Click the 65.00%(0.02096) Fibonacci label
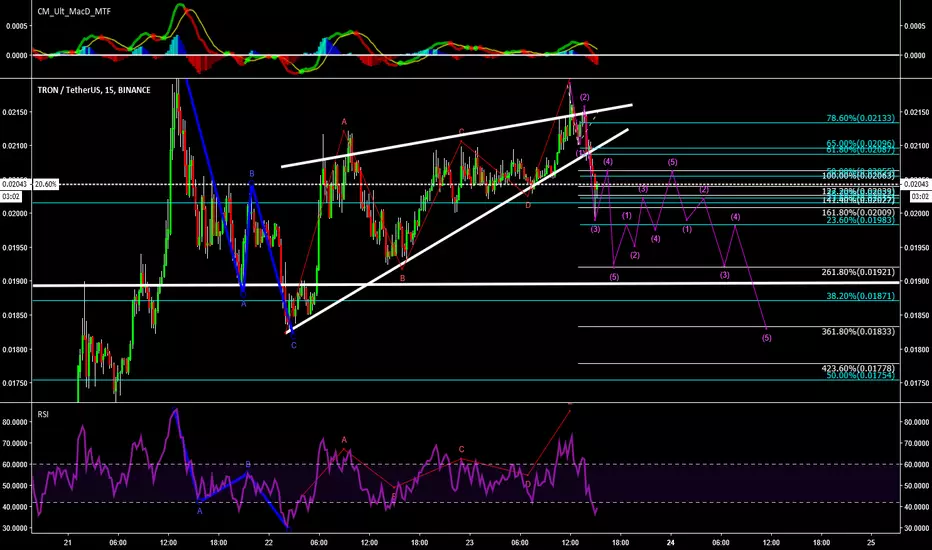Screen dimensions: 932x550 (860, 144)
